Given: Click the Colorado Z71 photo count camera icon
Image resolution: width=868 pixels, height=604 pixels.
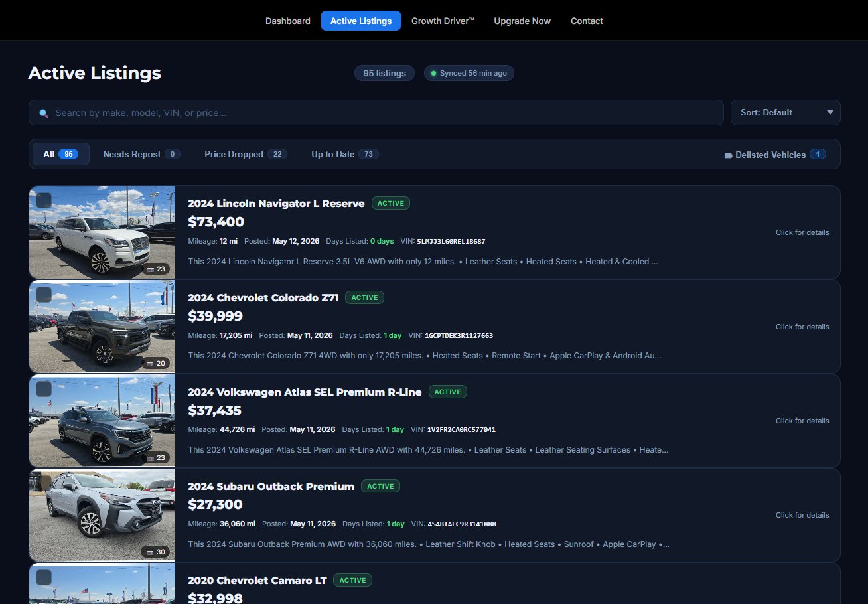Looking at the screenshot, I should point(149,363).
